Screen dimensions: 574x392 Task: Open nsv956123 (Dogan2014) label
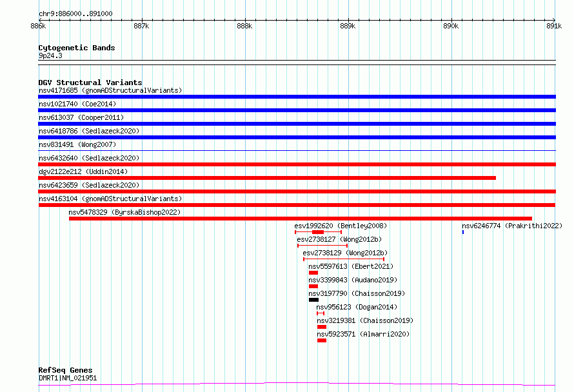point(357,307)
